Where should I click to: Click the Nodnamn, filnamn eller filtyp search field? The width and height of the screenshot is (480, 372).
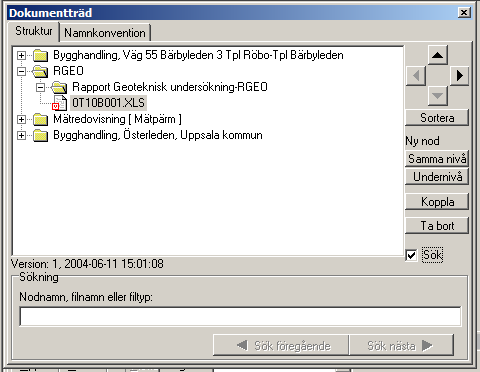click(x=240, y=316)
